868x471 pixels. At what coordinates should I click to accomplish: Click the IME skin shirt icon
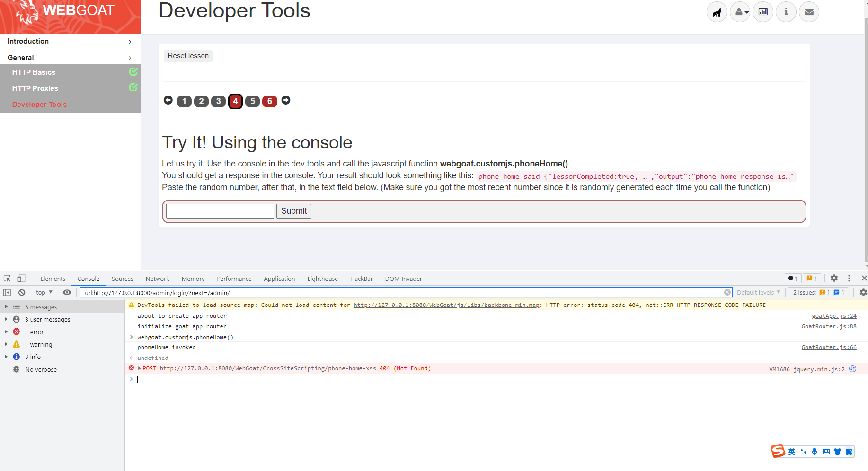[x=838, y=452]
